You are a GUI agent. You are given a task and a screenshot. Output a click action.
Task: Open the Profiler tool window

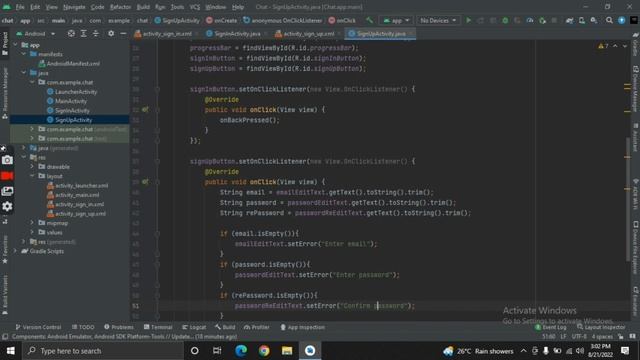pyautogui.click(x=256, y=327)
